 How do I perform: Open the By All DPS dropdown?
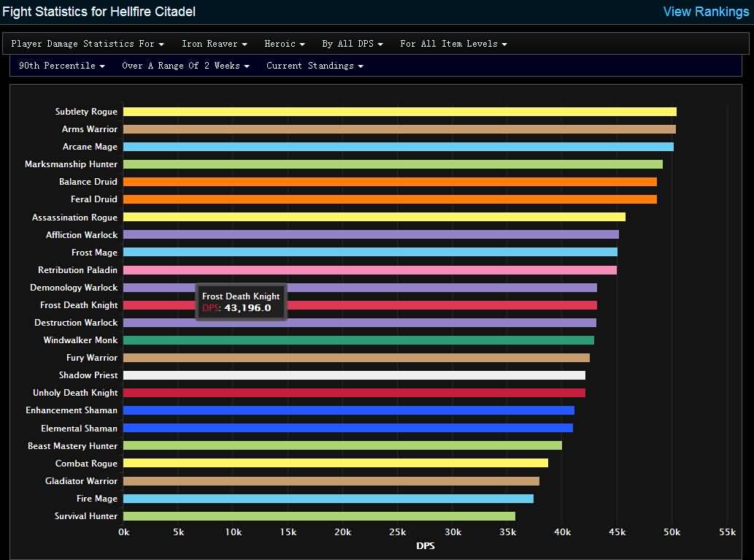click(353, 44)
